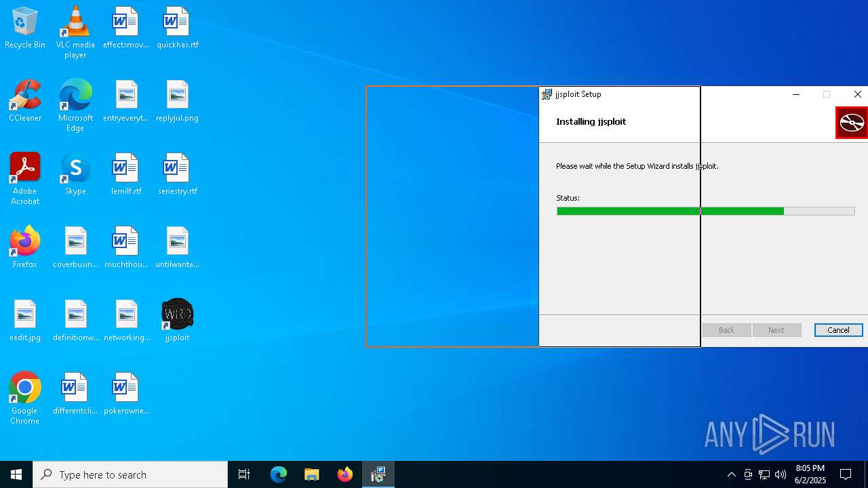The image size is (868, 488).
Task: Select the pokerowne Word document icon
Action: pyautogui.click(x=126, y=394)
